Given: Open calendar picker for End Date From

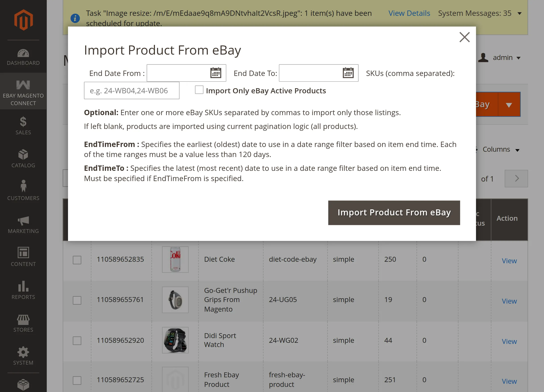Looking at the screenshot, I should 216,73.
